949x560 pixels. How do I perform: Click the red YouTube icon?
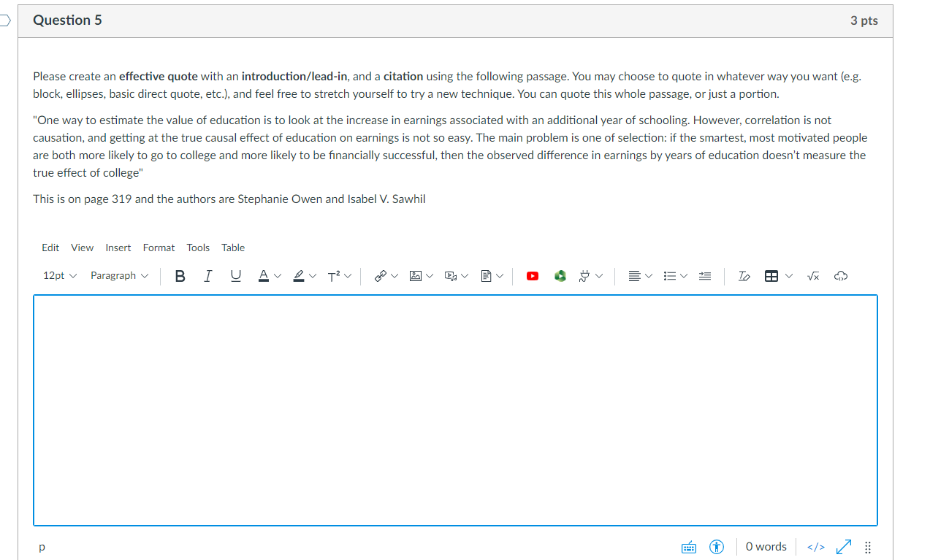(533, 276)
